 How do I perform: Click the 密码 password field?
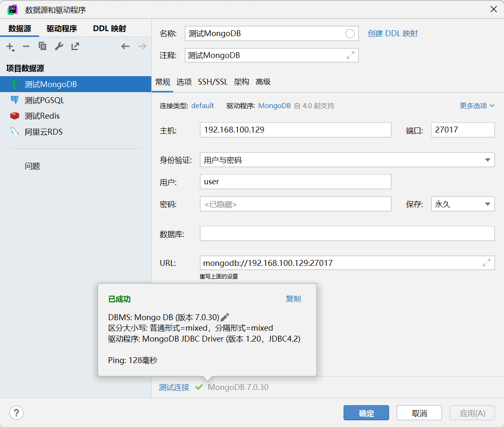click(296, 204)
